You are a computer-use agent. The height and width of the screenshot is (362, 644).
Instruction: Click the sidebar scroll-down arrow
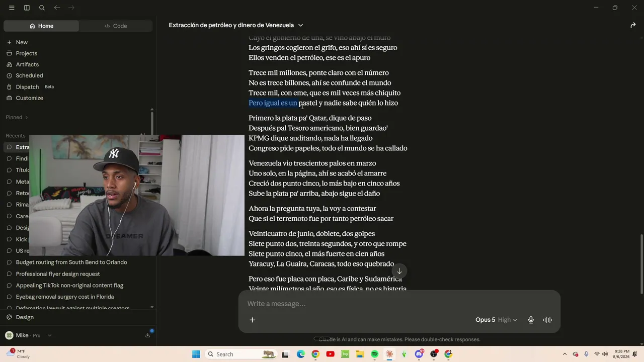point(152,307)
